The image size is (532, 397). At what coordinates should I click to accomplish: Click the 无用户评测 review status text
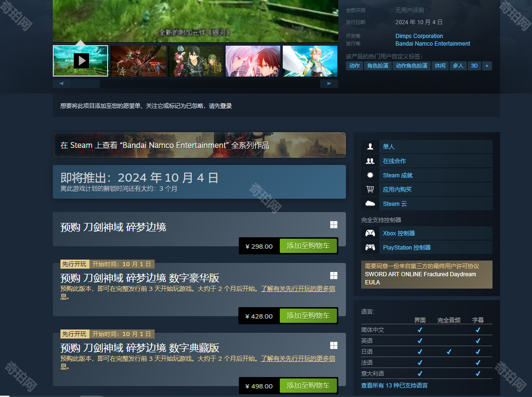click(x=410, y=10)
